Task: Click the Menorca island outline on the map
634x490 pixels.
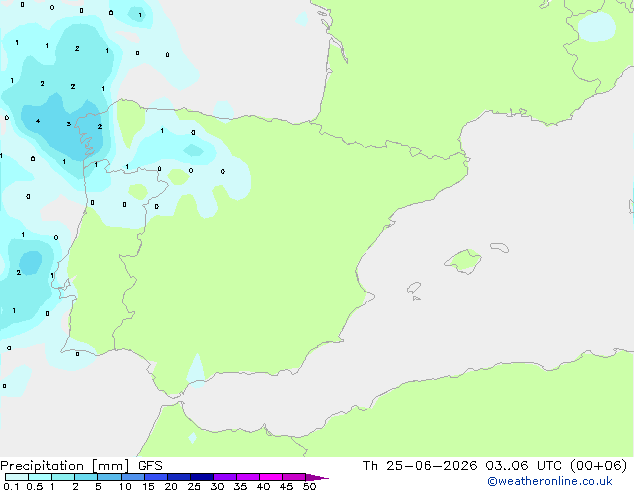Action: (x=500, y=247)
